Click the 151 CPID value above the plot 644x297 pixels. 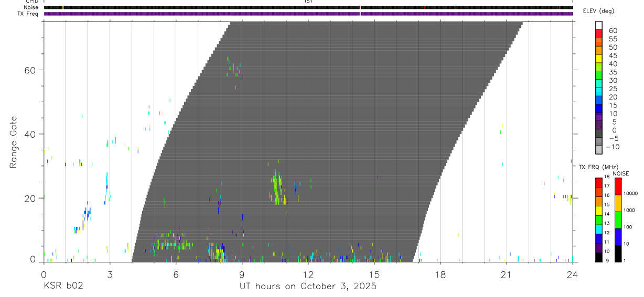point(308,2)
